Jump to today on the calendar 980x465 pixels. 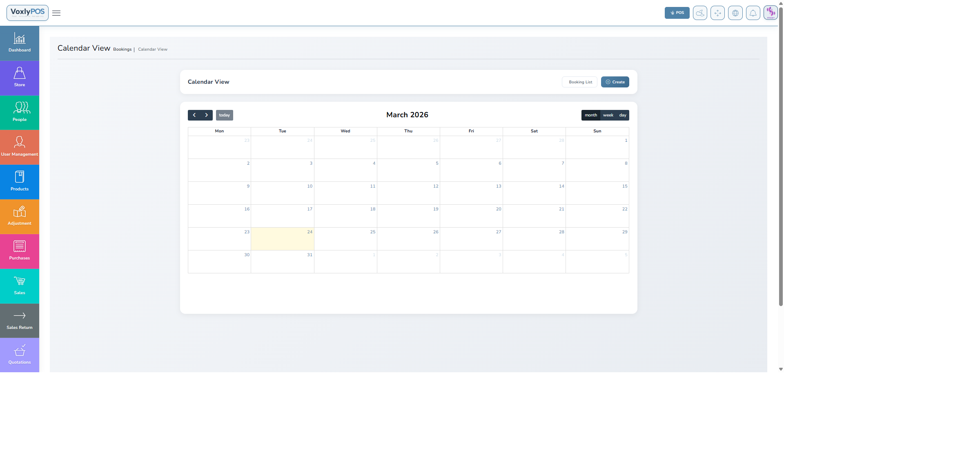tap(224, 115)
